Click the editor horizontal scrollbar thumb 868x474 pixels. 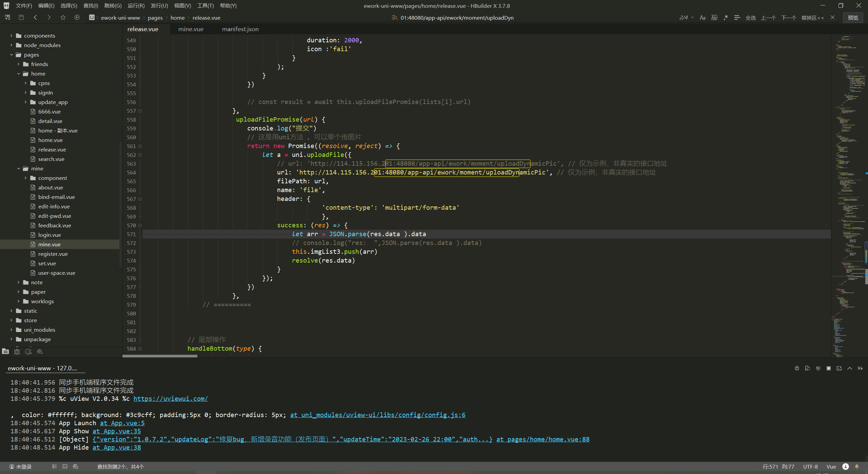(160, 356)
